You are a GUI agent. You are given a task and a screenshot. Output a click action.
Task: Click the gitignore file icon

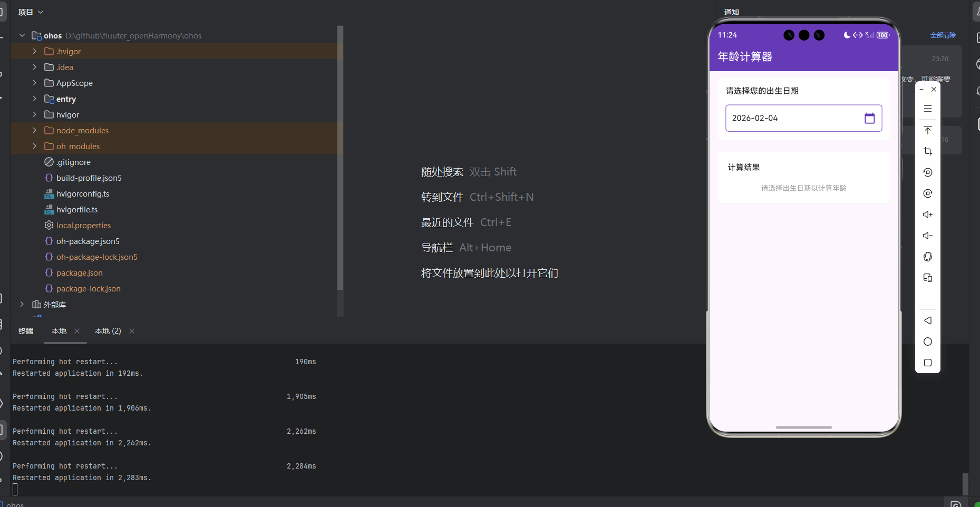49,162
